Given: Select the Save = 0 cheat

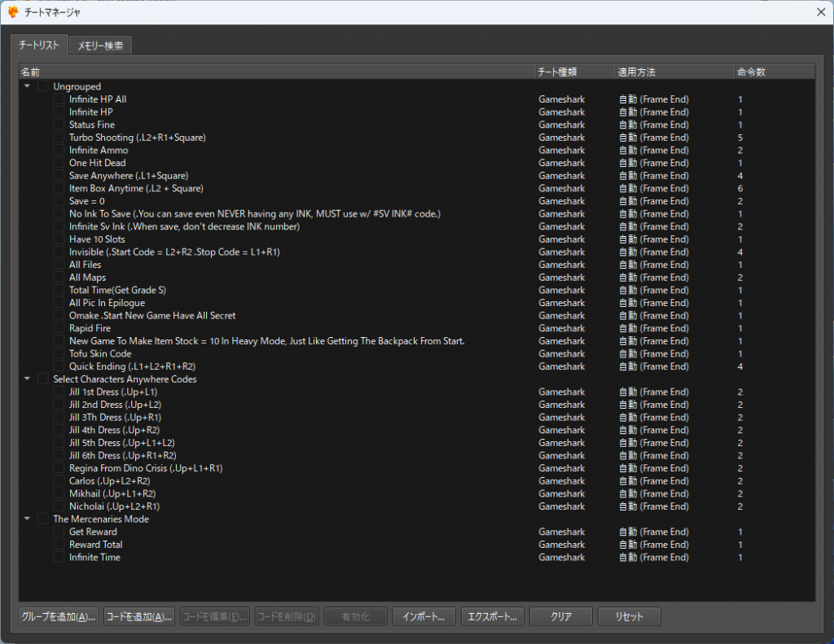Looking at the screenshot, I should point(416,201).
